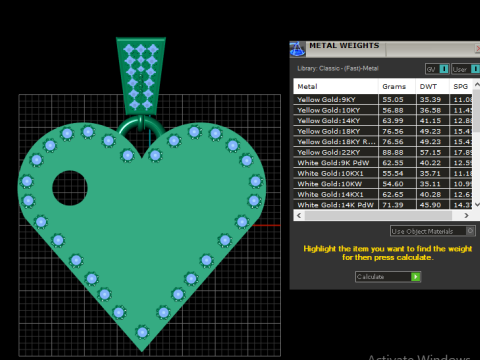Click the horizontal scroll left arrow
This screenshot has height=360, width=480.
point(299,215)
